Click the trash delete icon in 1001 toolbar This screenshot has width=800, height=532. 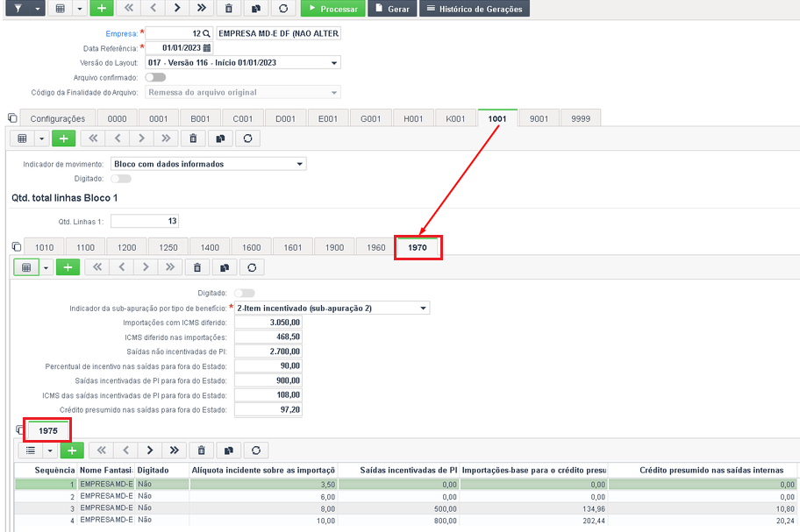point(193,138)
